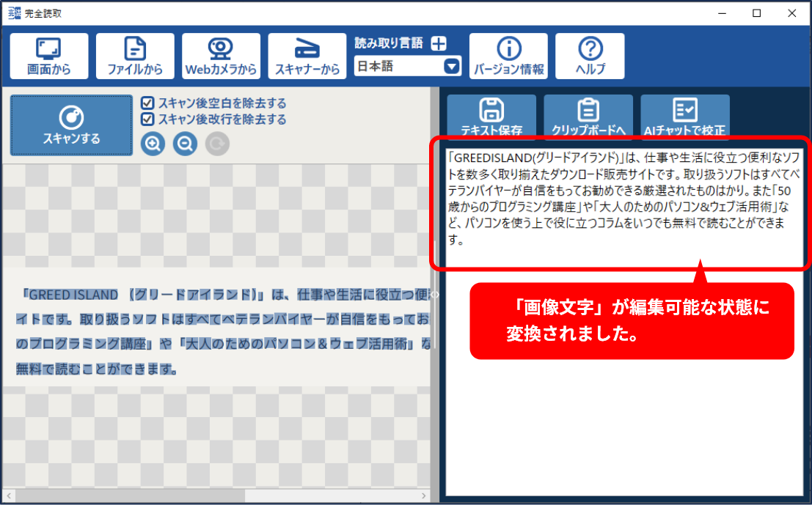Add a reading language with plus icon
Screen dimensions: 812x505
point(439,43)
